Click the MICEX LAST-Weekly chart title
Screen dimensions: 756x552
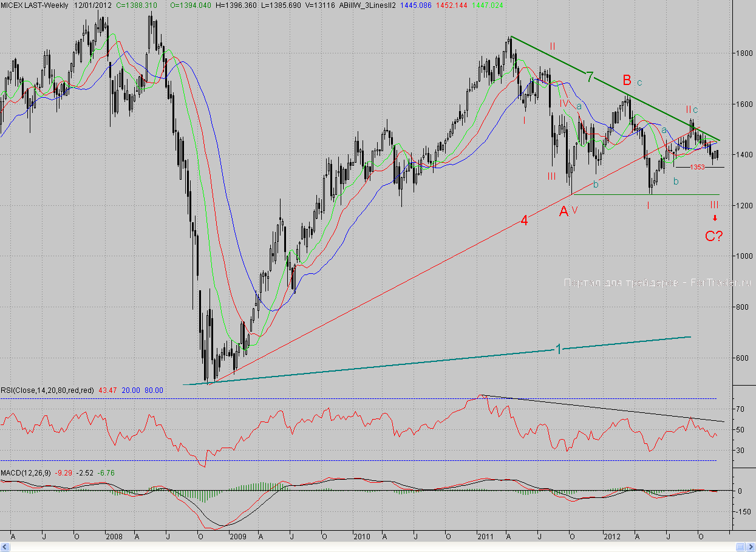[35, 5]
